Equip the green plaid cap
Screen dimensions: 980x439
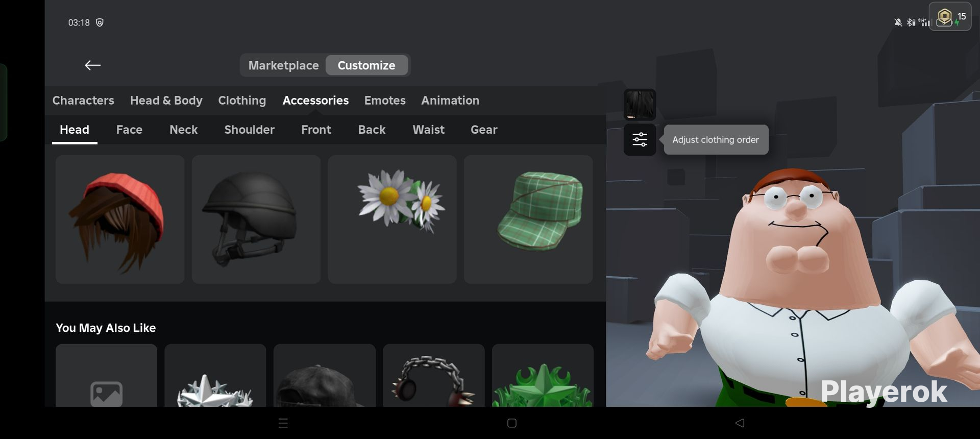528,219
